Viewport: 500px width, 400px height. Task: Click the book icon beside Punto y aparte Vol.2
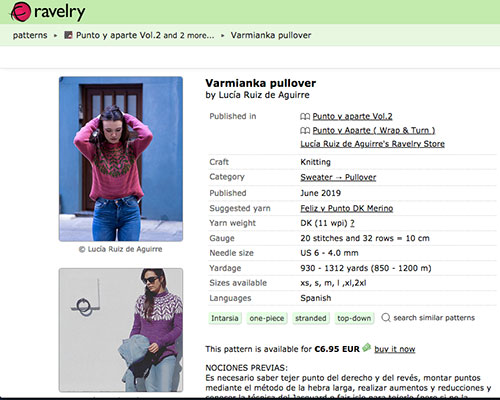(x=305, y=116)
